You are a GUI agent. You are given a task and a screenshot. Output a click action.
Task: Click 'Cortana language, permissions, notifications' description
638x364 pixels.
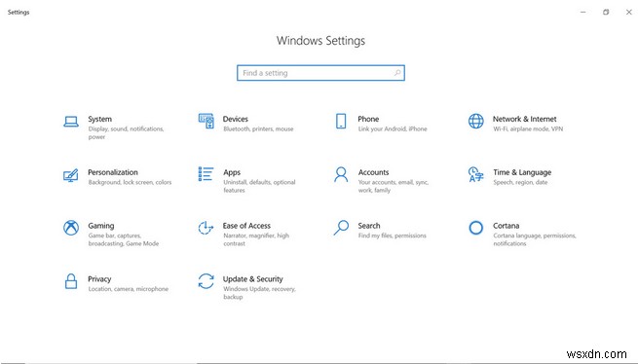[x=534, y=239]
